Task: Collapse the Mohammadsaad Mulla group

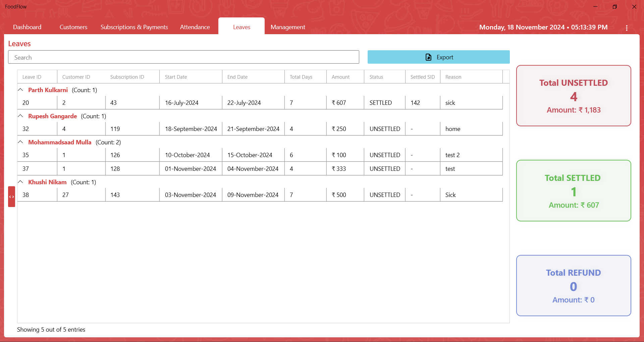Action: pyautogui.click(x=20, y=142)
